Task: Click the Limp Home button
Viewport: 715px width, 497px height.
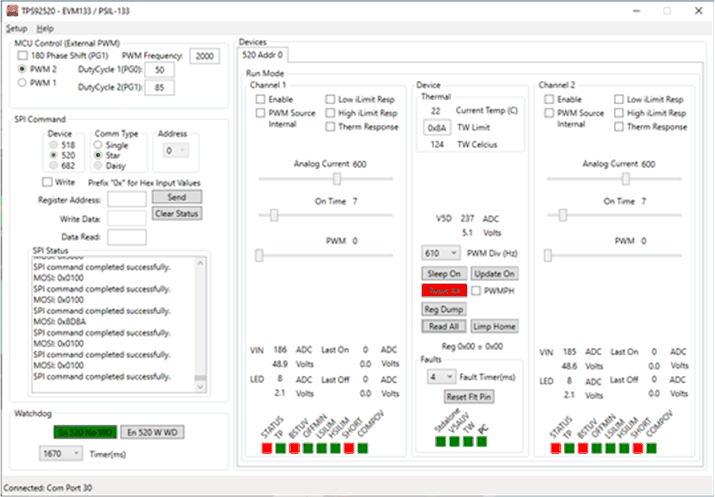Action: click(x=495, y=326)
